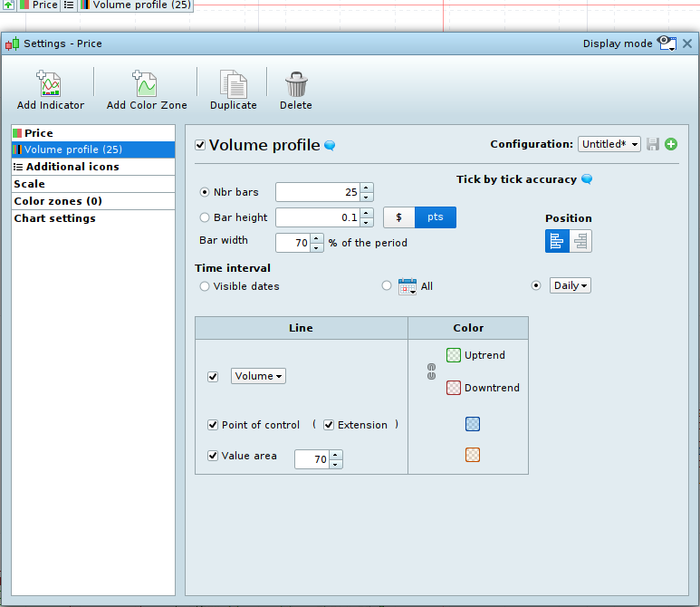
Task: Select Visible dates time interval
Action: 205,286
